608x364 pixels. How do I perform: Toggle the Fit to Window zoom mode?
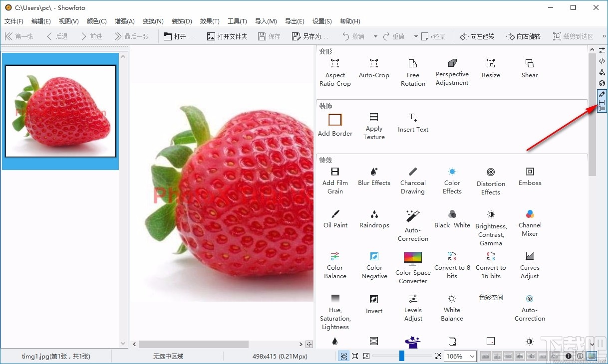[x=343, y=356]
